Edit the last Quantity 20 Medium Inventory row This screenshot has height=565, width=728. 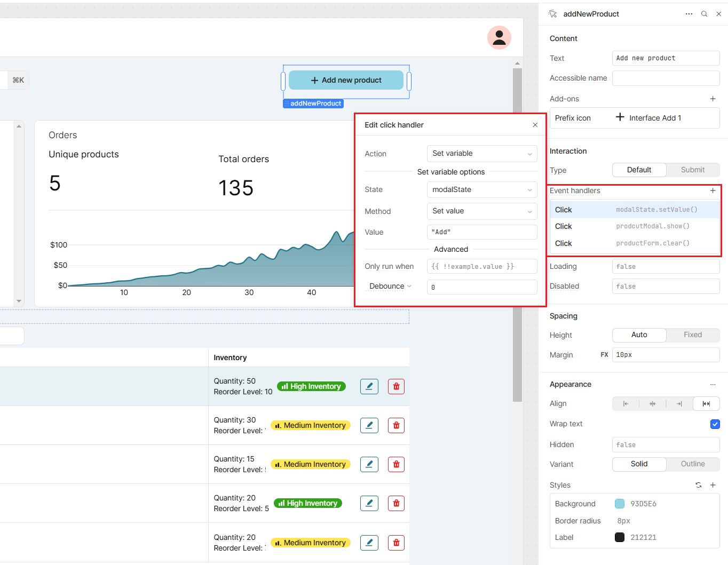[x=369, y=543]
